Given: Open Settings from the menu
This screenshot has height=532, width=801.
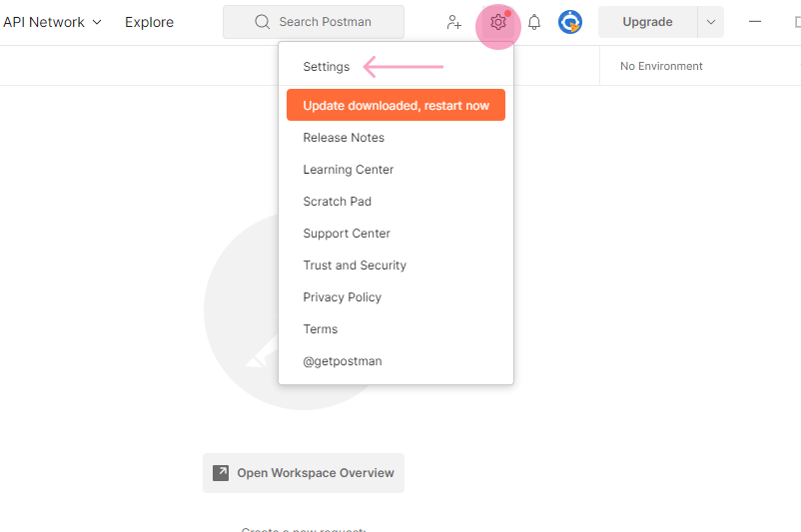Looking at the screenshot, I should coord(327,67).
